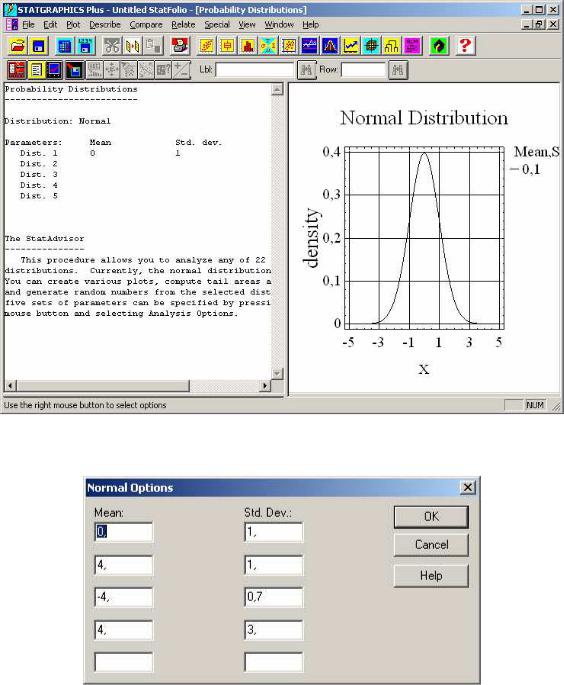Click the empty fifth Std. Dev. field
This screenshot has height=685, width=564.
click(273, 662)
